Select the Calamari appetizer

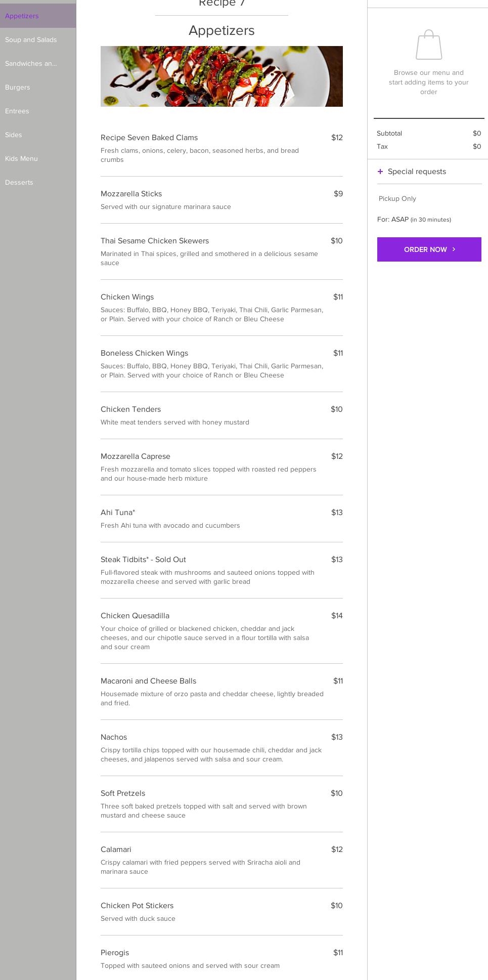tap(221, 860)
